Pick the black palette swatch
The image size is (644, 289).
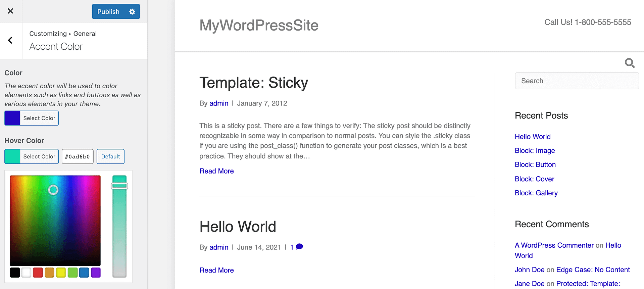[x=15, y=273]
